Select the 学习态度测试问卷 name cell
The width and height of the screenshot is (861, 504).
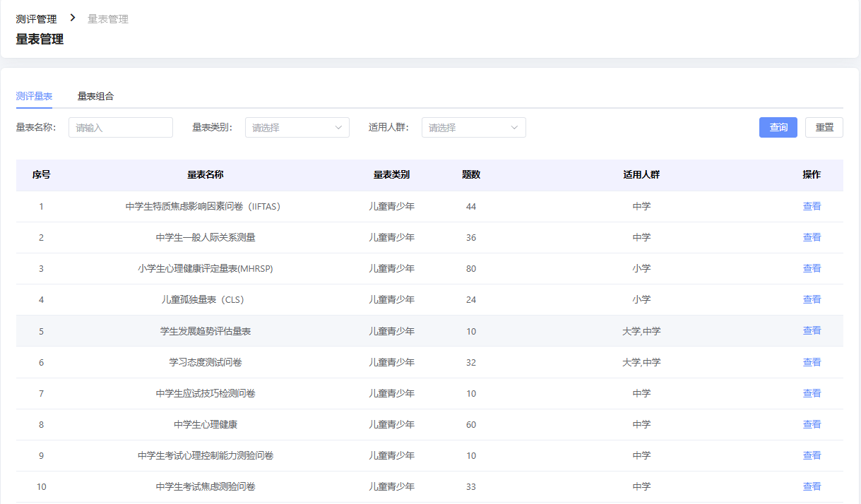click(x=206, y=362)
